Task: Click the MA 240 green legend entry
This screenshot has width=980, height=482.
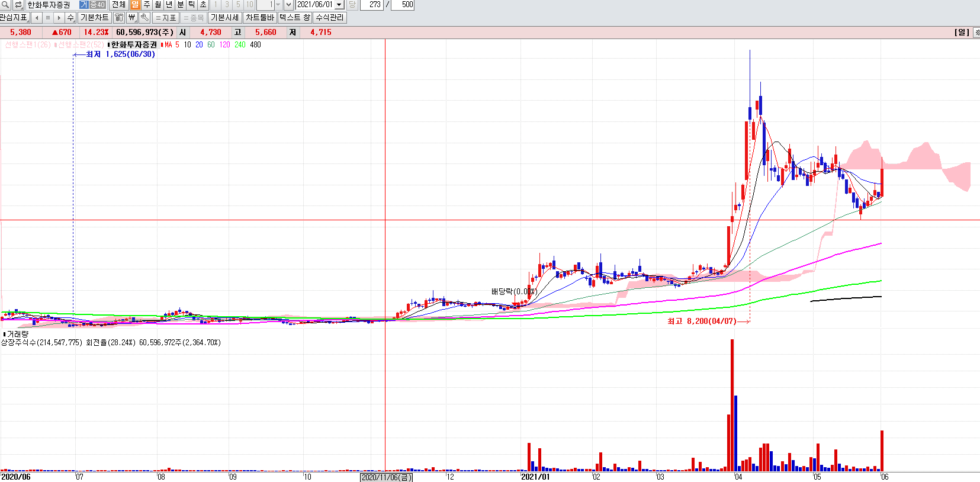Action: pyautogui.click(x=240, y=44)
